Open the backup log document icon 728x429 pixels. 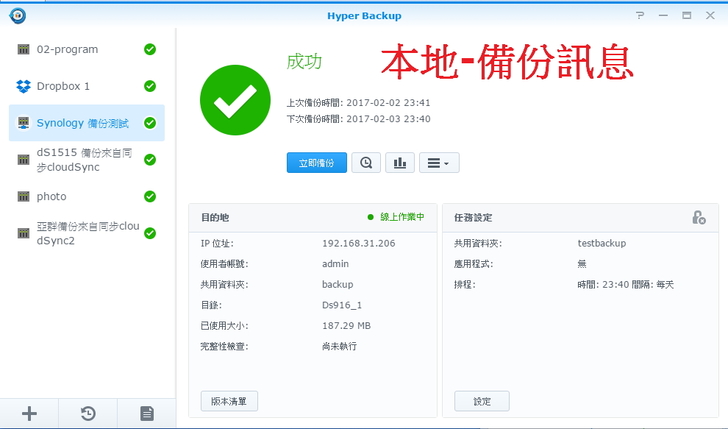[x=147, y=413]
